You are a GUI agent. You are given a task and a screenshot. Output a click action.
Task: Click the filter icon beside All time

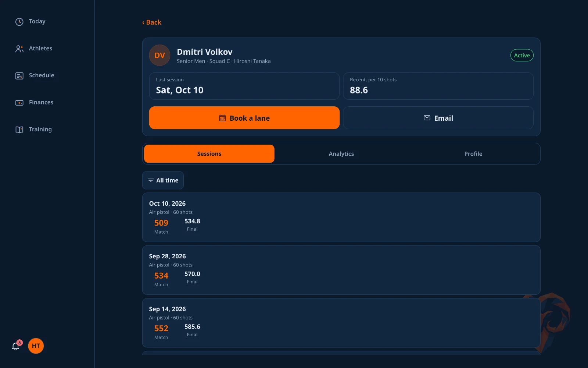click(x=151, y=180)
